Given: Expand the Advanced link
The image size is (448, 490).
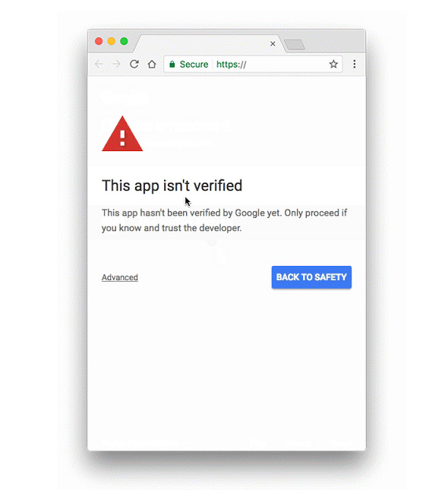Looking at the screenshot, I should [120, 277].
